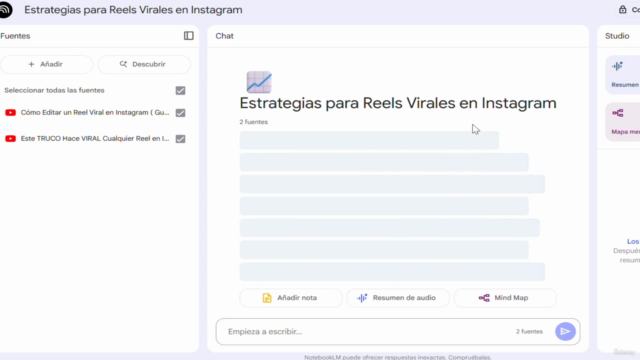
Task: Open the Studio Resumen audio waveform icon
Action: 617,66
